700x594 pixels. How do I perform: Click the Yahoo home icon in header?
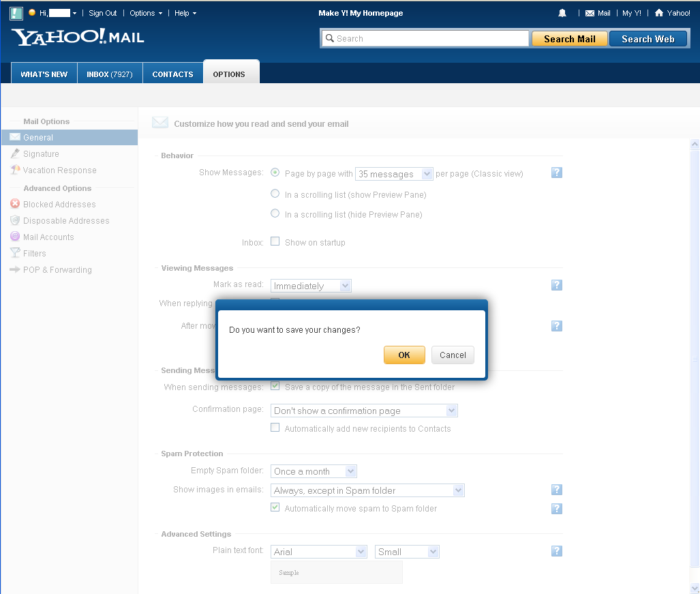[x=658, y=13]
